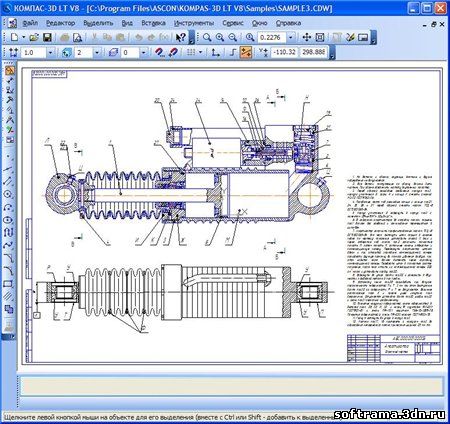Toggle the Notation panel switch on the left
Screen dimensions: 450x424
[10, 90]
